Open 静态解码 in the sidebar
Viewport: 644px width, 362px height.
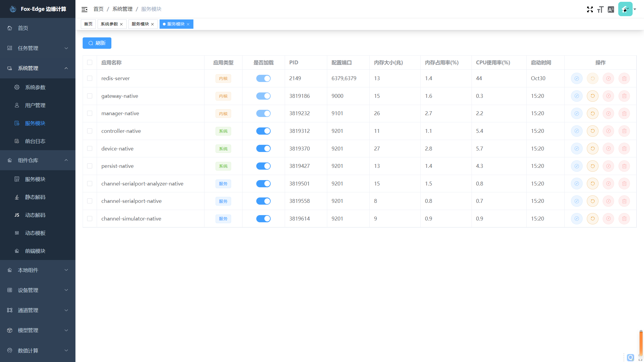point(38,197)
